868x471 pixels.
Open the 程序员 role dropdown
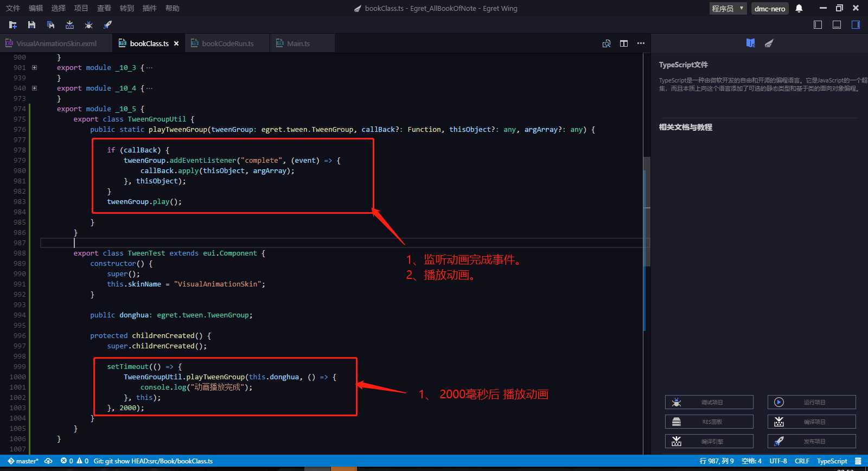[728, 8]
